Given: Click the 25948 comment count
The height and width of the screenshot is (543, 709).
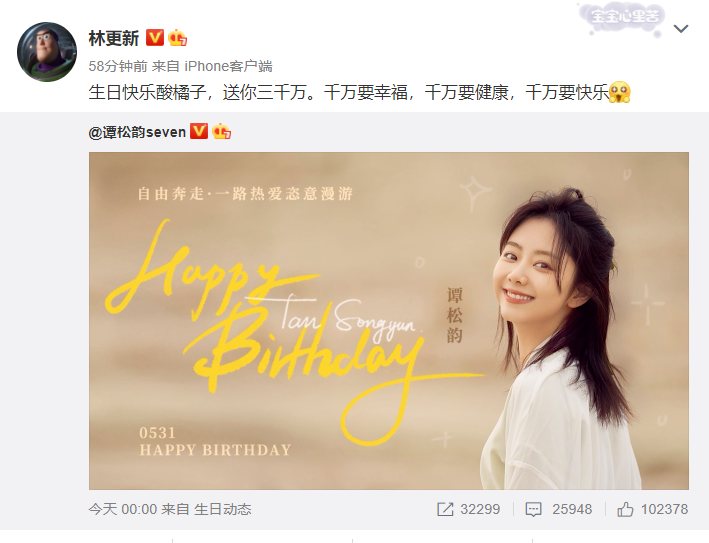Looking at the screenshot, I should click(572, 510).
